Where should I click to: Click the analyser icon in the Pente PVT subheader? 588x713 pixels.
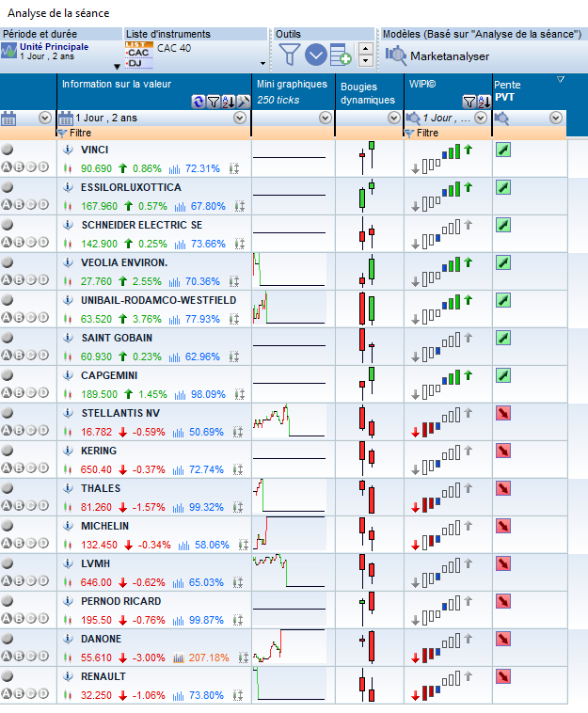501,119
